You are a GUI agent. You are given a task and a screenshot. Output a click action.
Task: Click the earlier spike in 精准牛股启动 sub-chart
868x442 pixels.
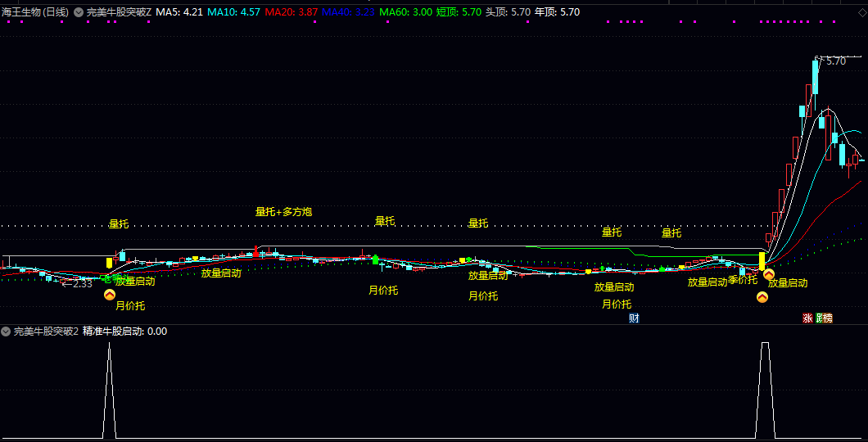pyautogui.click(x=109, y=390)
